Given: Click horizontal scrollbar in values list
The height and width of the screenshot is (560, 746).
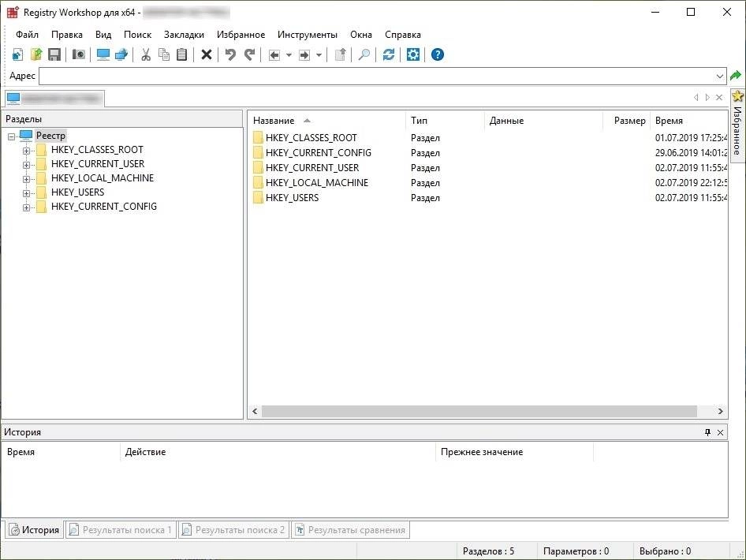Looking at the screenshot, I should [479, 411].
